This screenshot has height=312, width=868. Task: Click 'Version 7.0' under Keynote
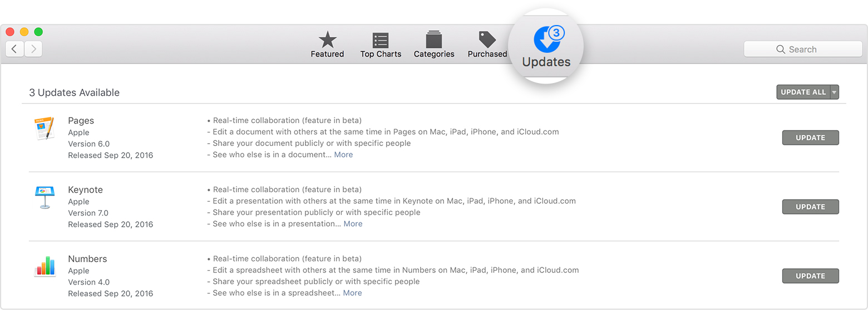tap(88, 213)
